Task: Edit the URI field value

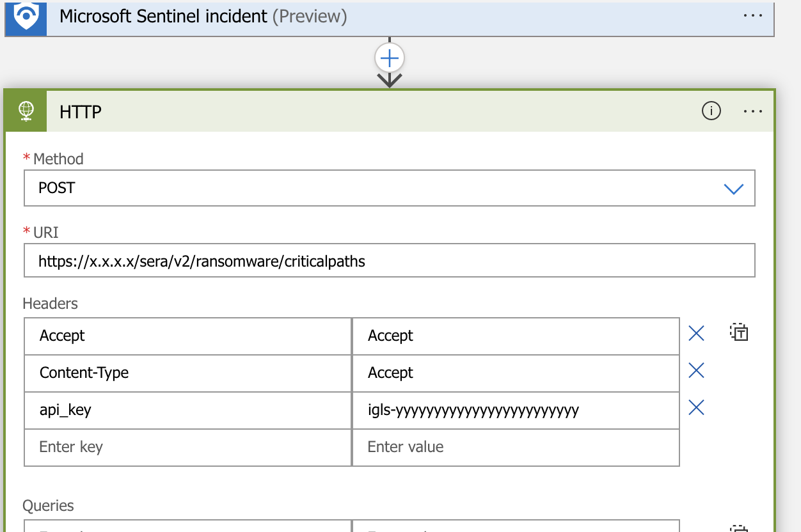Action: [389, 260]
